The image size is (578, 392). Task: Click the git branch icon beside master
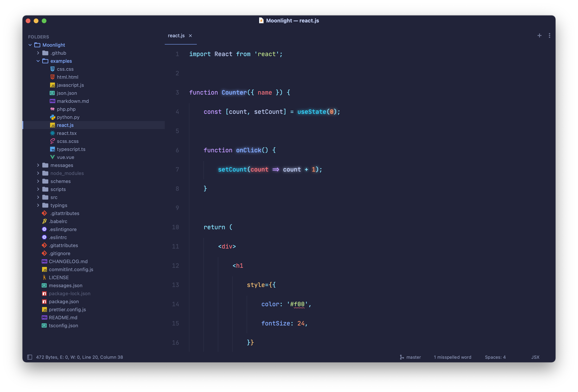[x=402, y=357]
